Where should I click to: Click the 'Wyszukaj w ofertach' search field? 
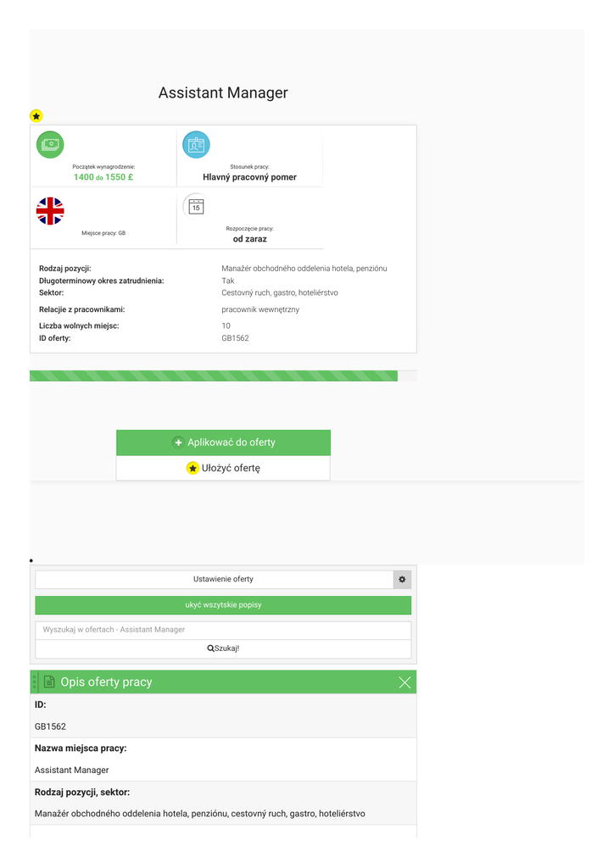[x=223, y=630]
